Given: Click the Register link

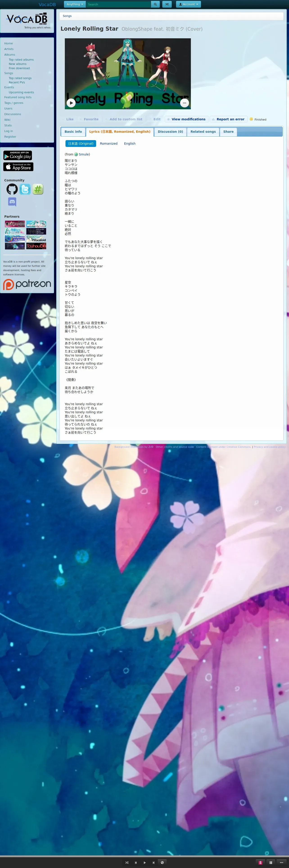Looking at the screenshot, I should (10, 137).
